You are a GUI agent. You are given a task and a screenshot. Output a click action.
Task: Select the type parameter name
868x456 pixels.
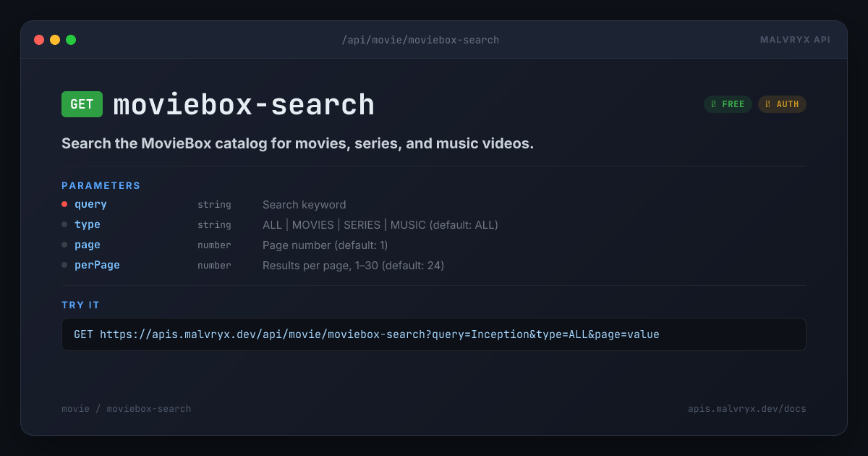(x=88, y=225)
